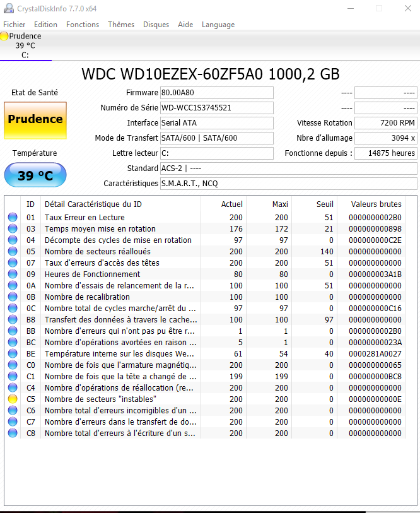Screen dimensions: 420x513
Task: Click the yellow status circle on the disk tab
Action: [x=4, y=36]
